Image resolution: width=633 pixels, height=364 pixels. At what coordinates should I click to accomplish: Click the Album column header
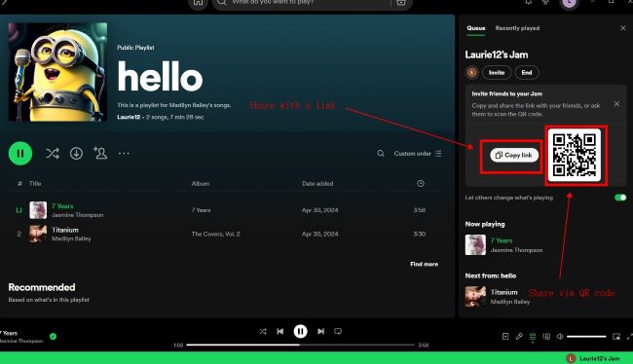pyautogui.click(x=201, y=184)
